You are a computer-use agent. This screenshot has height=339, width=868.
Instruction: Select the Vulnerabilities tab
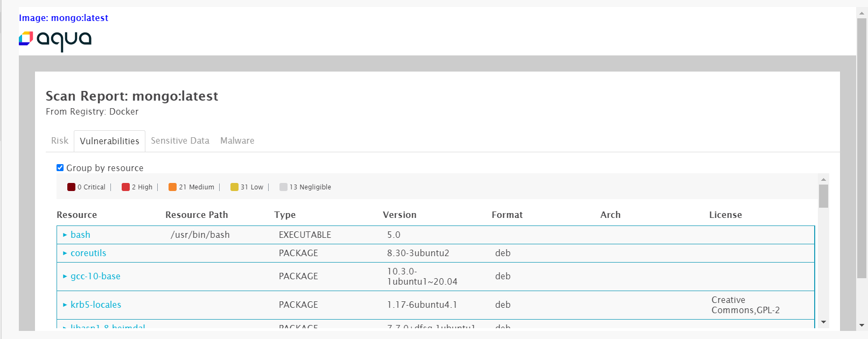[x=109, y=141]
